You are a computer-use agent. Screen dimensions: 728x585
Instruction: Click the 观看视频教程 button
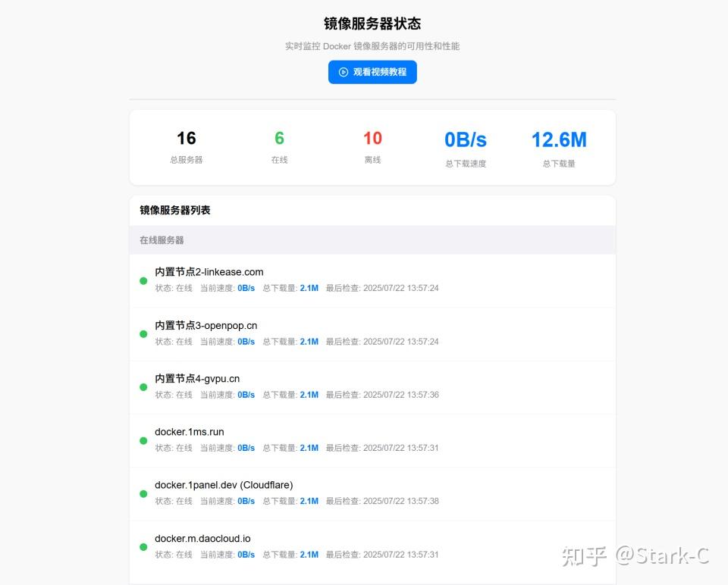tap(372, 72)
